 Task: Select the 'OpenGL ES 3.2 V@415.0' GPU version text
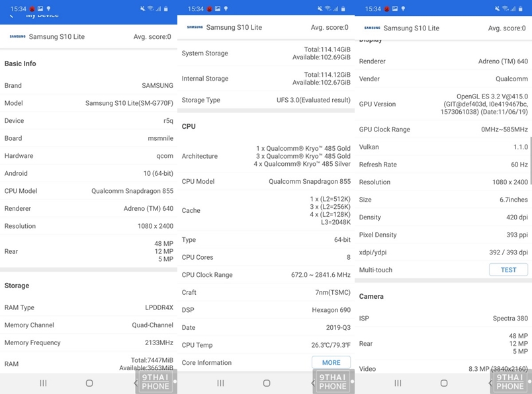point(492,97)
